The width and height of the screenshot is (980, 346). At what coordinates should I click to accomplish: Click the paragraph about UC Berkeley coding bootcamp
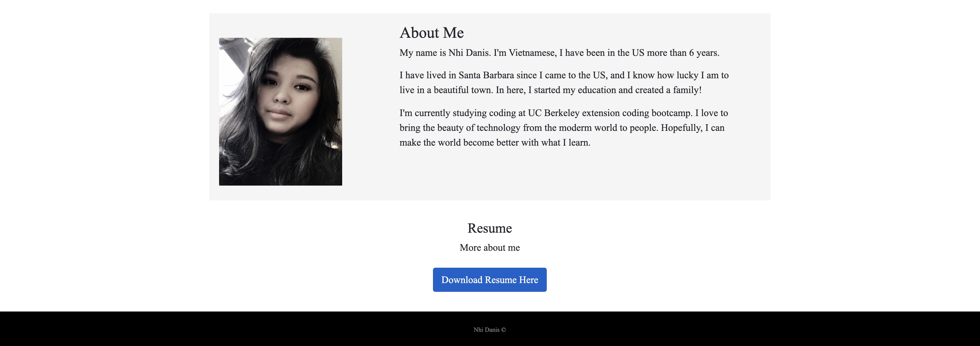coord(564,128)
